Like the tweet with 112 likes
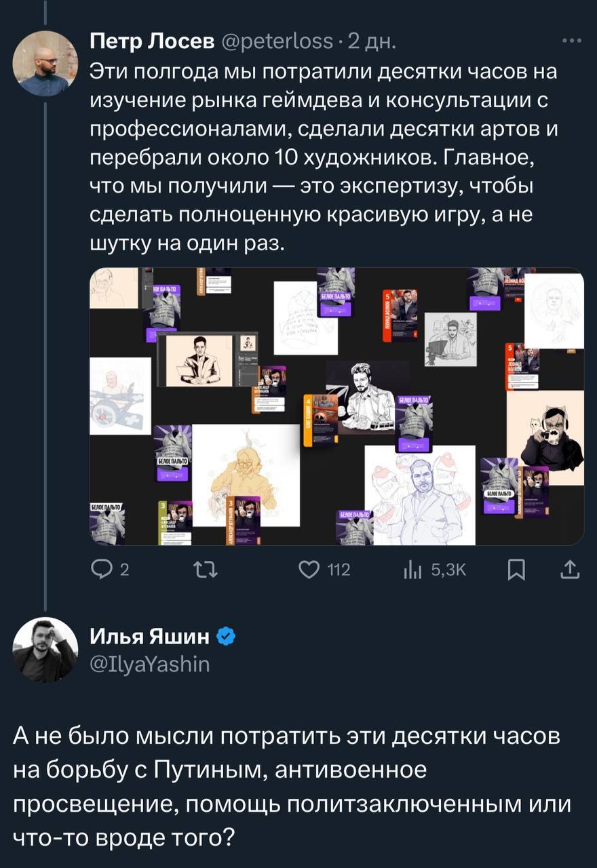The width and height of the screenshot is (597, 868). pyautogui.click(x=310, y=570)
